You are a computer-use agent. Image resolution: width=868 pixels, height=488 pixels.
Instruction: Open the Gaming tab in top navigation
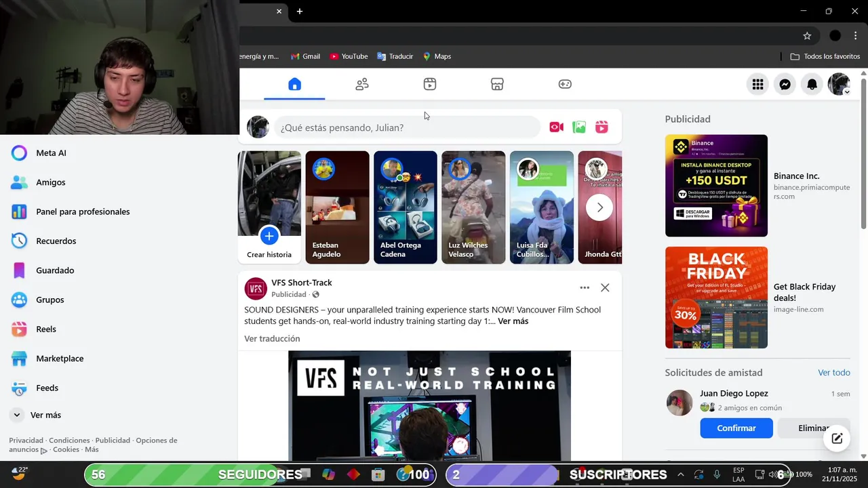[x=565, y=84]
